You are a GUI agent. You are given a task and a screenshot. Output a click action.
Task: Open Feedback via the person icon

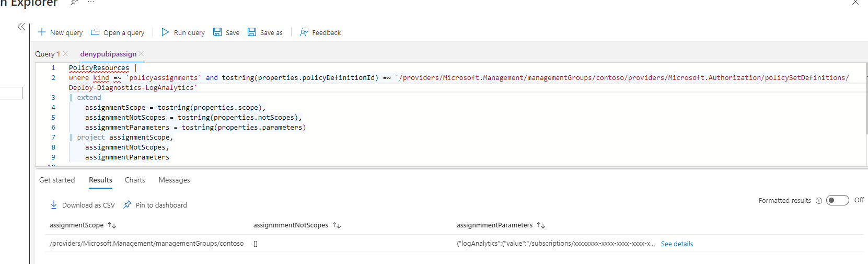pos(304,32)
